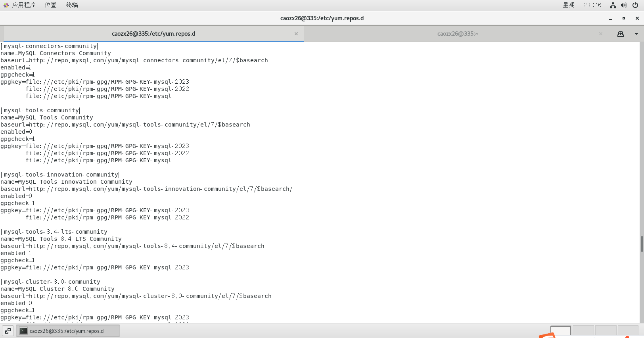Click taskbar button caozx26@335:/etc/yum.repos.d
This screenshot has width=644, height=338.
(x=68, y=331)
